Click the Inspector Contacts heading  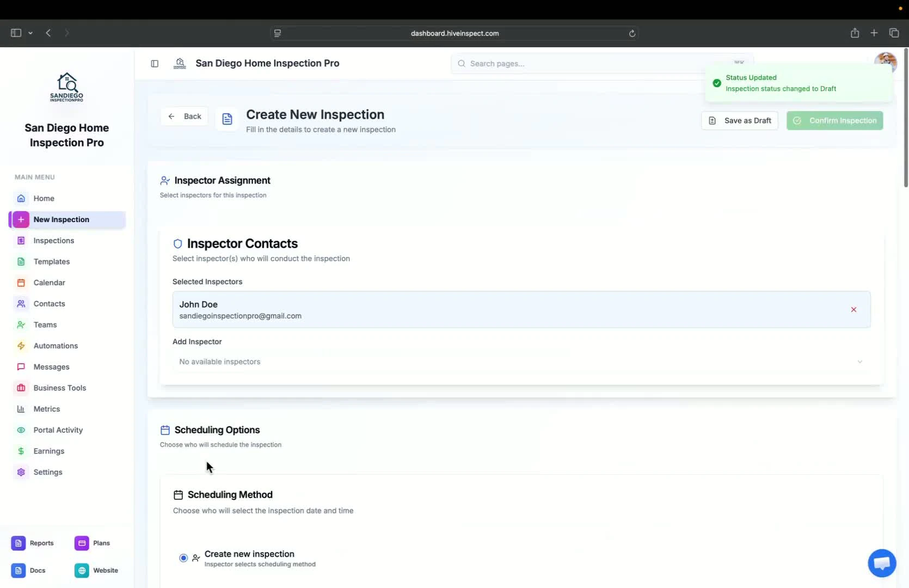pos(242,243)
